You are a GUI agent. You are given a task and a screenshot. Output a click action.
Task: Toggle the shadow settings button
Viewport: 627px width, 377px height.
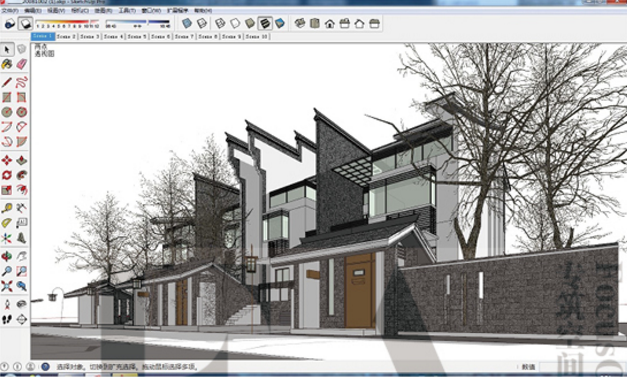coord(10,24)
